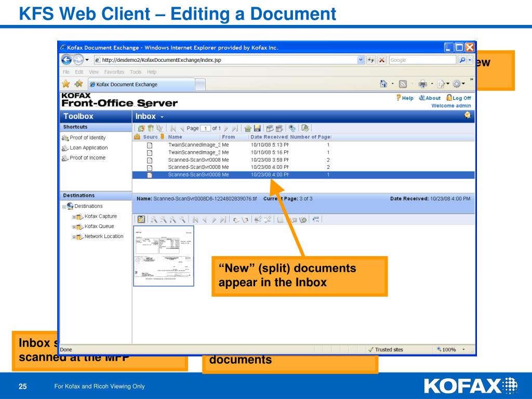The height and width of the screenshot is (399, 532).
Task: Click the Add to Favorites icon
Action: 79,84
